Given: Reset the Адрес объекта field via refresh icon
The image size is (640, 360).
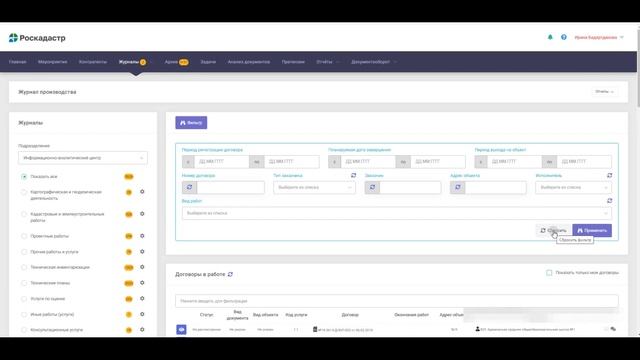Looking at the screenshot, I should 458,187.
